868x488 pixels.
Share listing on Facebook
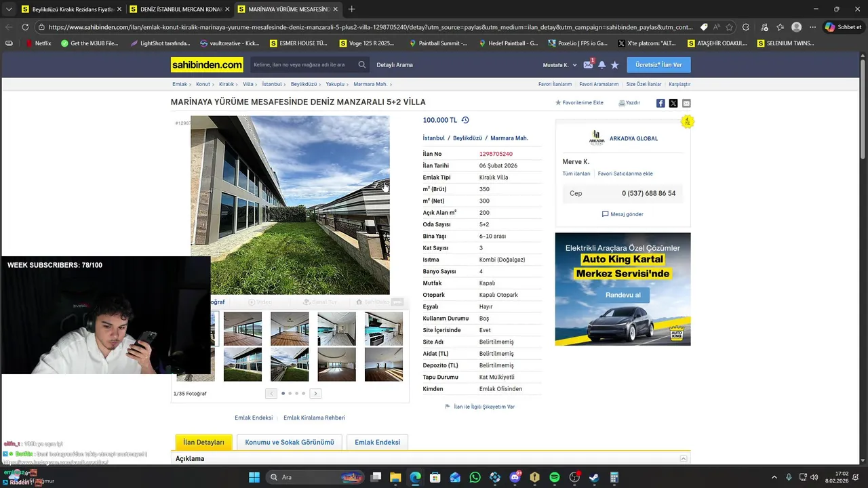click(660, 103)
